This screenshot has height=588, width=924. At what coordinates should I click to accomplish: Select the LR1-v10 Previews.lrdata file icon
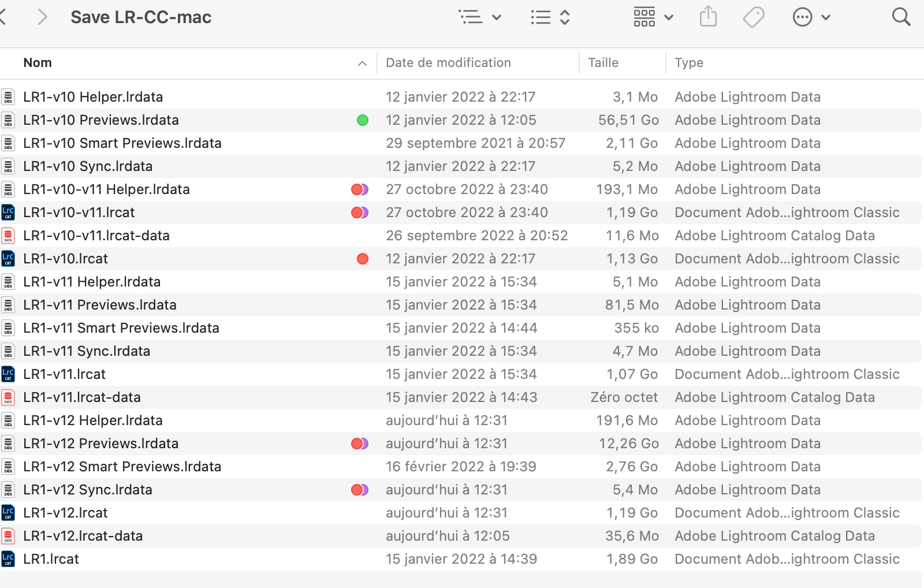click(x=8, y=120)
